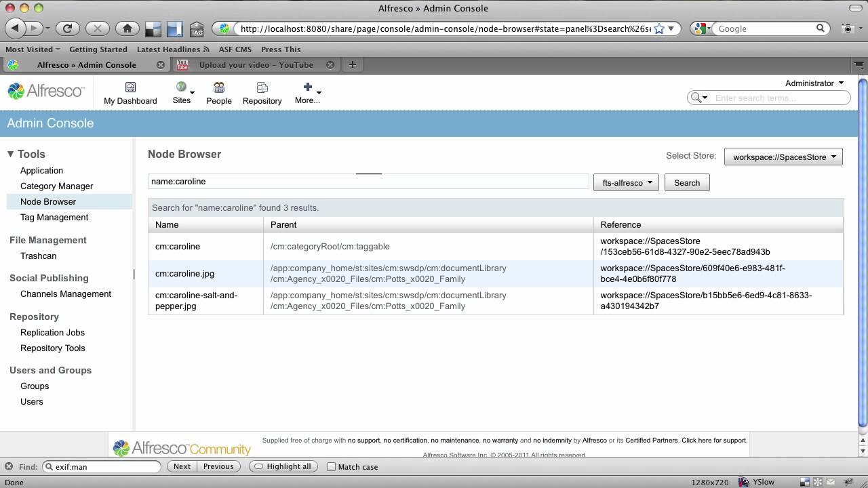Viewport: 868px width, 488px height.
Task: Open Category Manager in sidebar
Action: pyautogui.click(x=56, y=186)
